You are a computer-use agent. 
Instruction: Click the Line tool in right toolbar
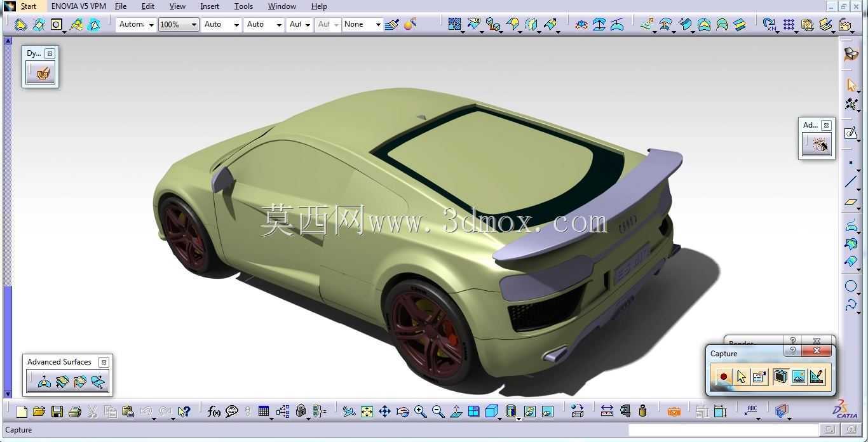tap(851, 182)
